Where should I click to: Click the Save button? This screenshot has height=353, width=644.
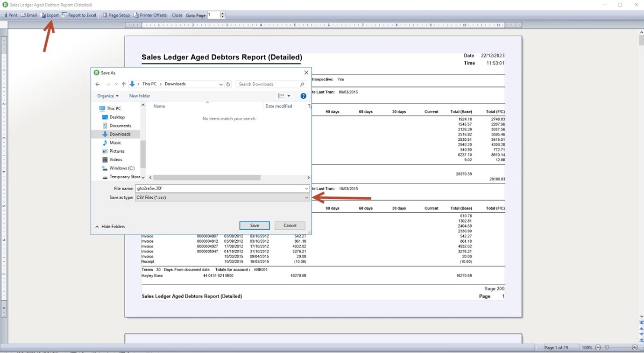[255, 225]
